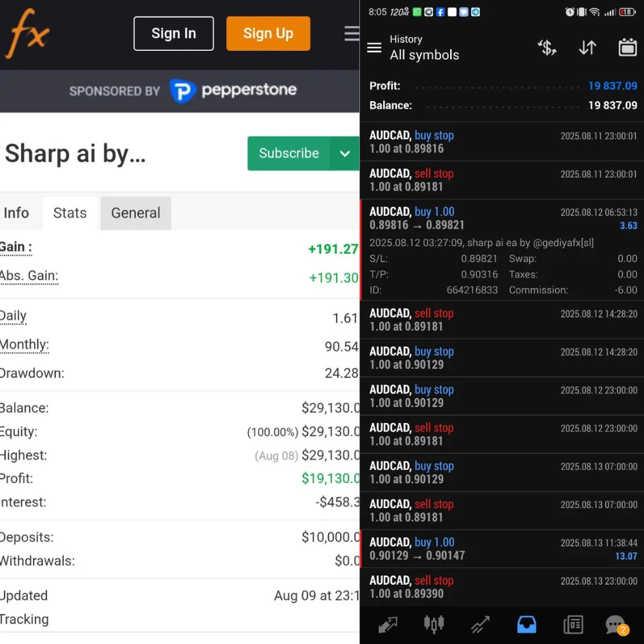Click the green Subscribe button
Image resolution: width=644 pixels, height=644 pixels.
tap(289, 153)
